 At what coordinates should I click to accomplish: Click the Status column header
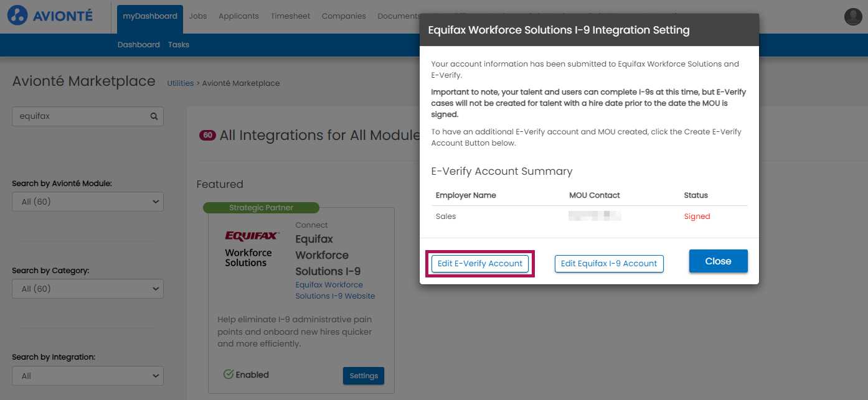click(x=696, y=195)
